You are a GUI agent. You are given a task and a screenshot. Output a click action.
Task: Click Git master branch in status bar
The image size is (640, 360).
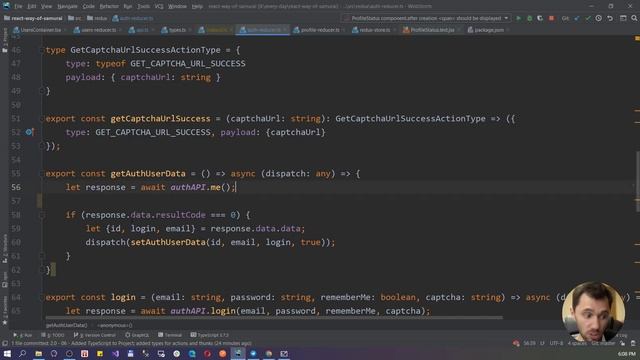603,343
